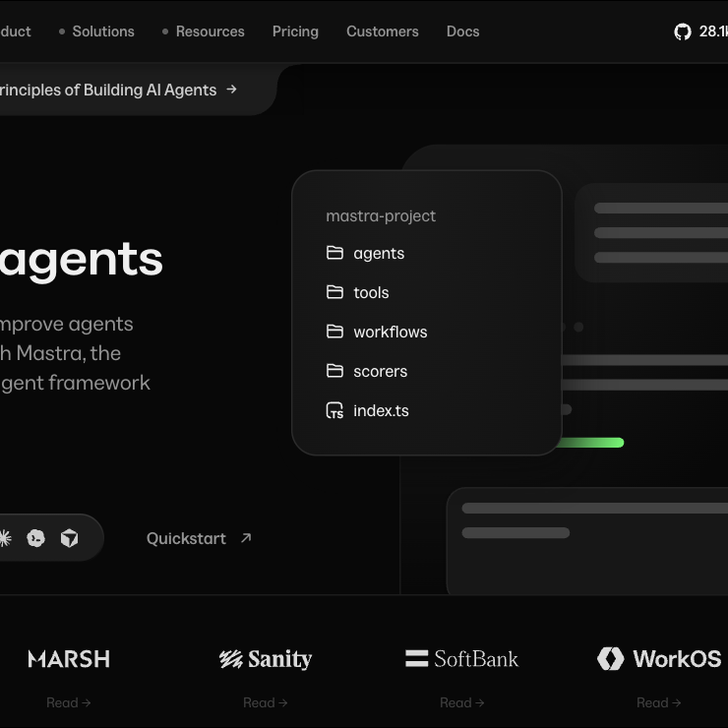The image size is (728, 728).
Task: Select the index.ts TypeScript file icon
Action: [x=334, y=411]
